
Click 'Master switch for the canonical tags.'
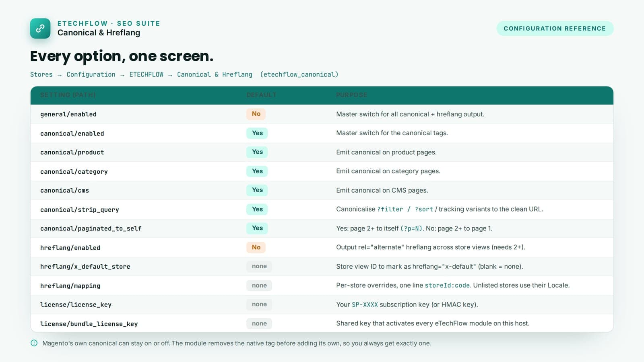[x=392, y=133]
